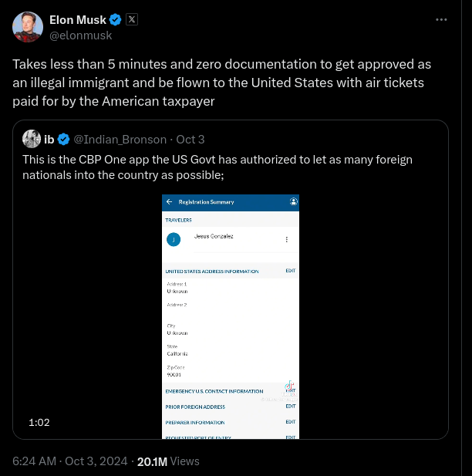Screen dimensions: 472x476
Task: Click Edit next to Preparer Information
Action: point(290,422)
